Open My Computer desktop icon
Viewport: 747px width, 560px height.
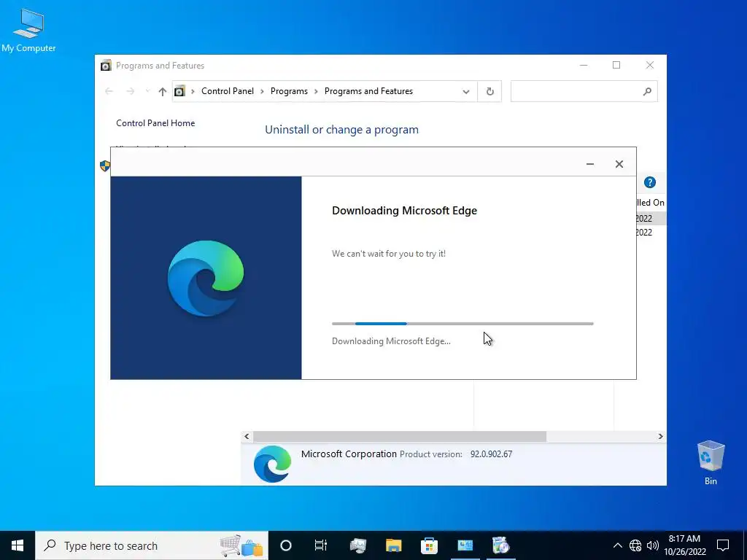[28, 30]
